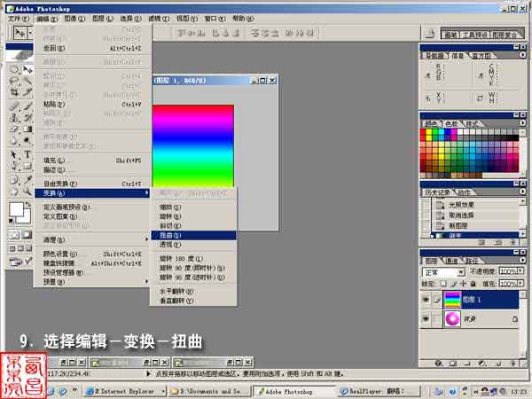
Task: Select the Dodge tool
Action: coord(27,140)
